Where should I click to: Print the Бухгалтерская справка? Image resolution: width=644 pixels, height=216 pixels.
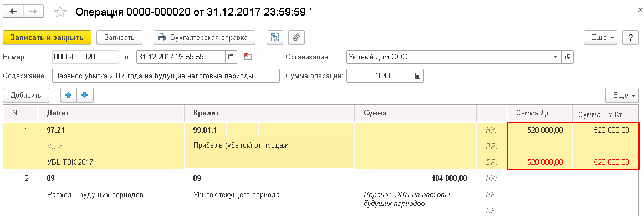click(204, 37)
